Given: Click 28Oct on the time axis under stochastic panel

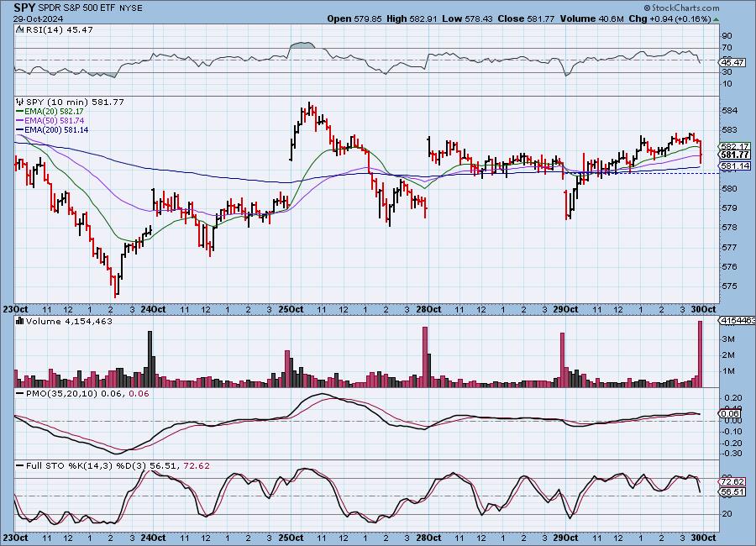Looking at the screenshot, I should tap(428, 538).
